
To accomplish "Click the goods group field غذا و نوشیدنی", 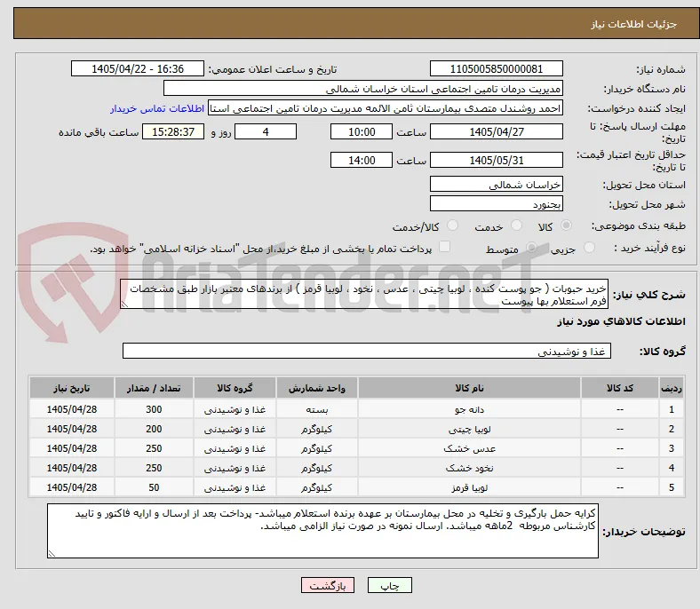I will (x=367, y=352).
